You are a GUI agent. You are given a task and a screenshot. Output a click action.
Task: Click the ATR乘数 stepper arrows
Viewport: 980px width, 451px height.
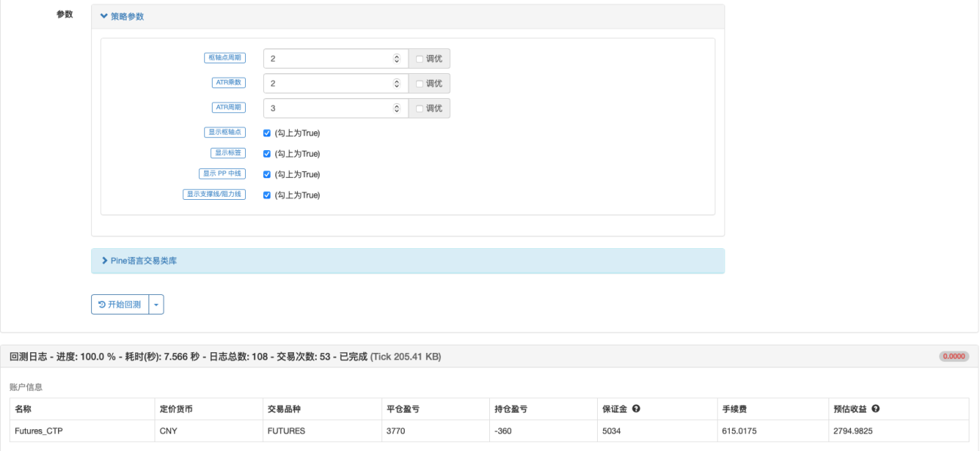pos(397,84)
